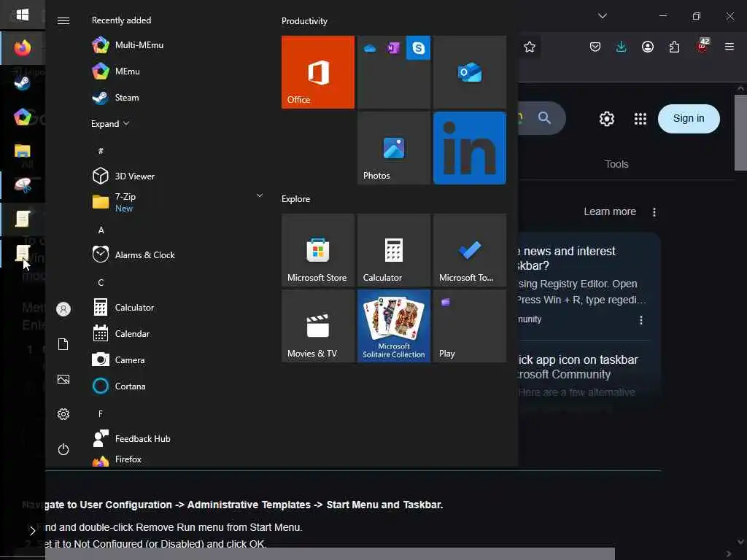The image size is (747, 560).
Task: Open more options for the Registry Editor result
Action: coord(641,320)
